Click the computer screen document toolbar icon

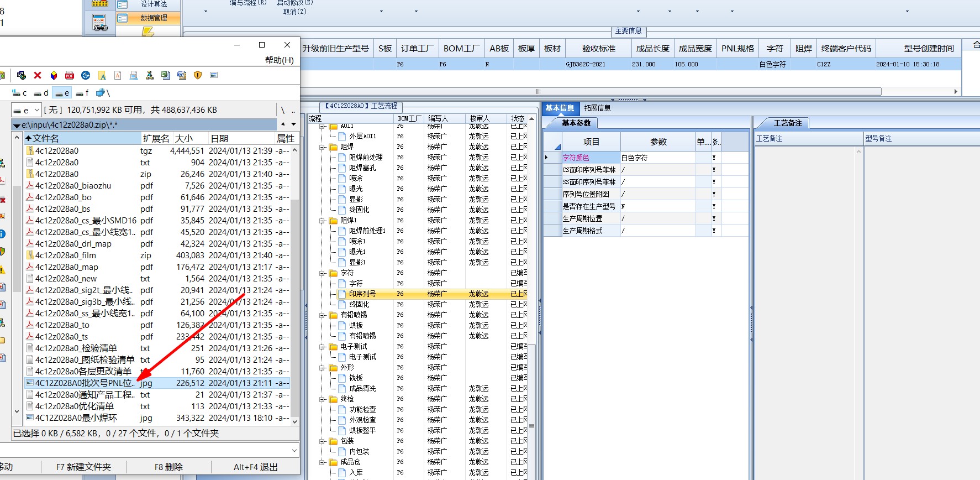134,75
